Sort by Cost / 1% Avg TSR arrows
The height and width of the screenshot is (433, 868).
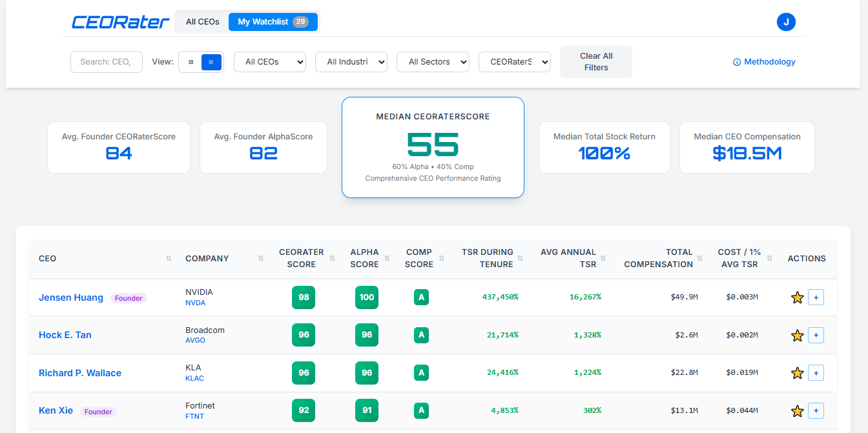click(768, 258)
